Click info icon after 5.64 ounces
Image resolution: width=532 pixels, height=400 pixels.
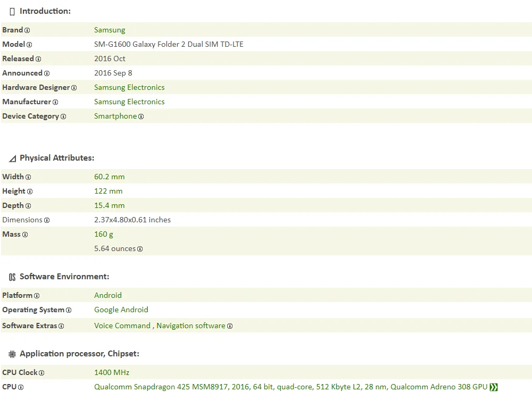(140, 249)
